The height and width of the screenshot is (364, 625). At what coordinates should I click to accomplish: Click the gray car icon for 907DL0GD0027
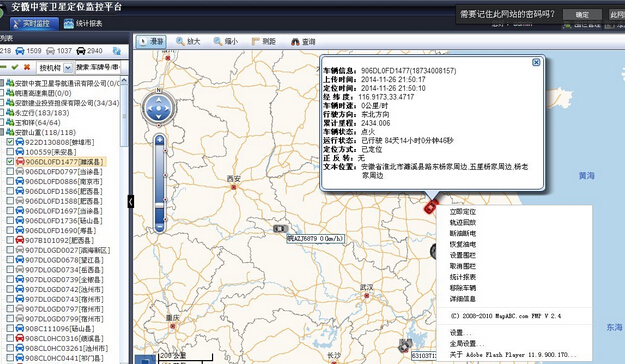(x=20, y=250)
